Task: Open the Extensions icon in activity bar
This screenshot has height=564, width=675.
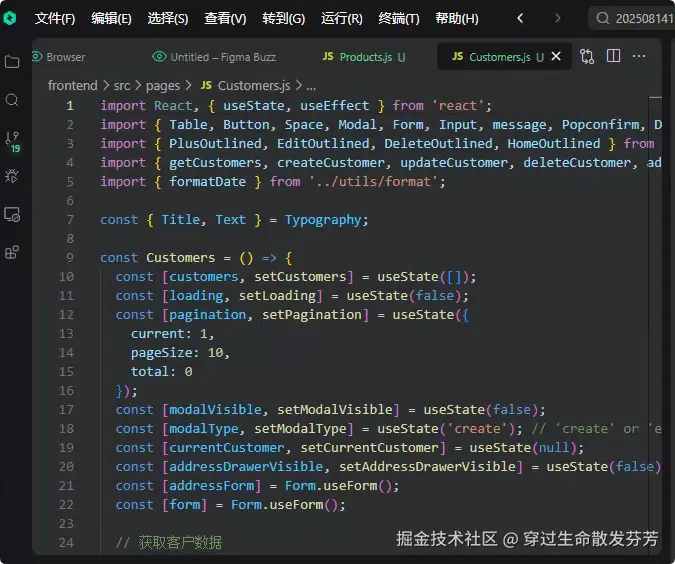Action: tap(12, 252)
